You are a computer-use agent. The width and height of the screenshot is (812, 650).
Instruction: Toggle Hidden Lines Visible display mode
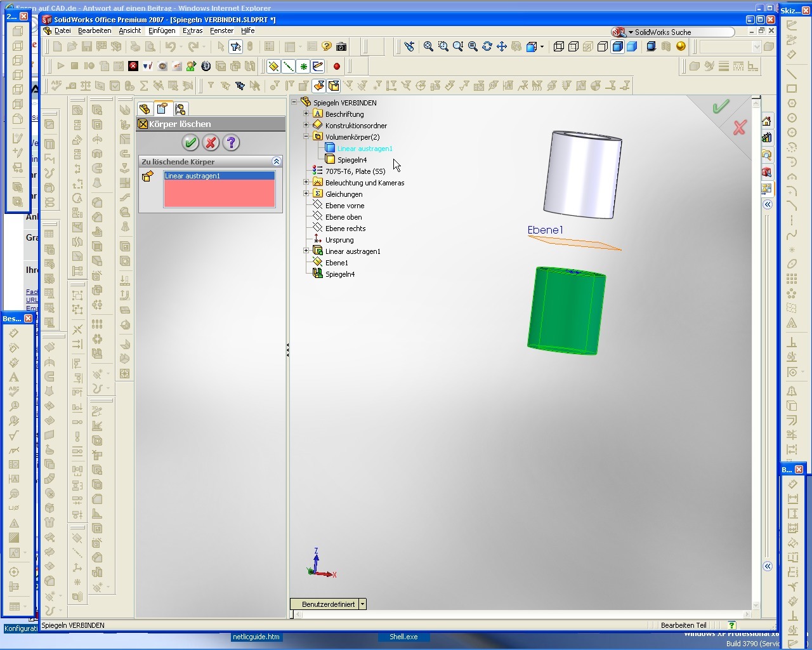tap(573, 46)
